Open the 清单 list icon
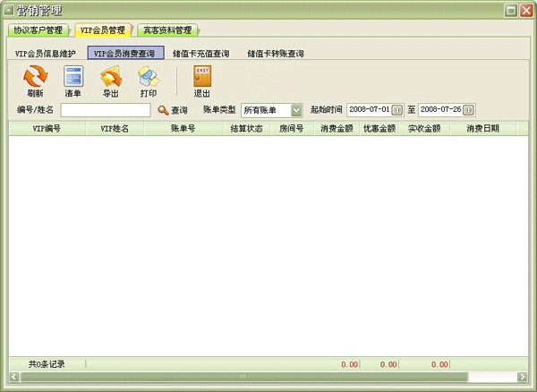537x392 pixels. tap(72, 78)
